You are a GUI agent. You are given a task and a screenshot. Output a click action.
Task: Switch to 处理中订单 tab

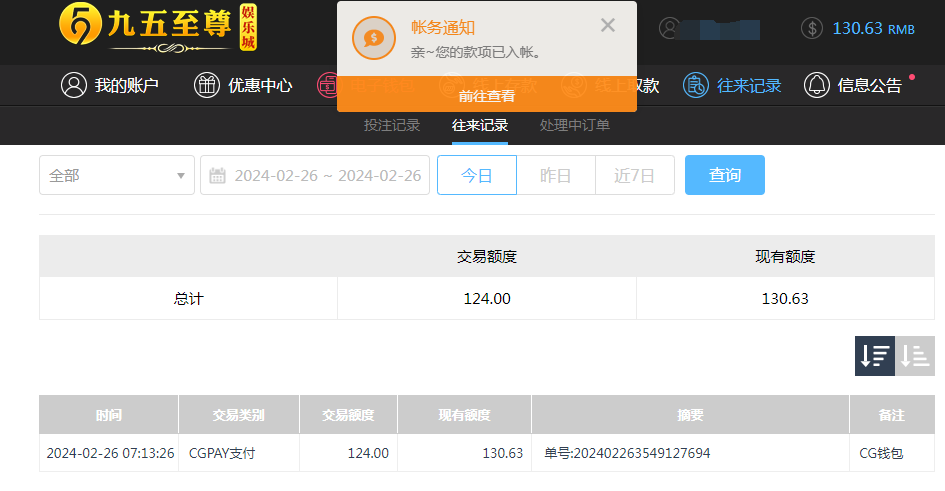(x=575, y=125)
